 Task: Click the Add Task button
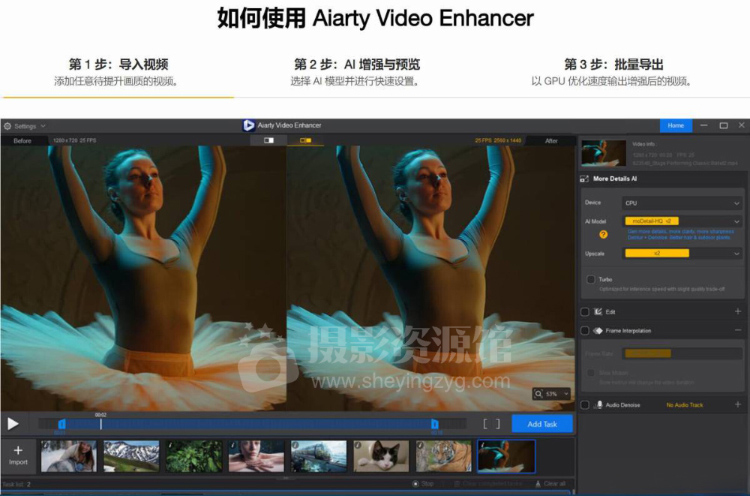click(x=541, y=424)
